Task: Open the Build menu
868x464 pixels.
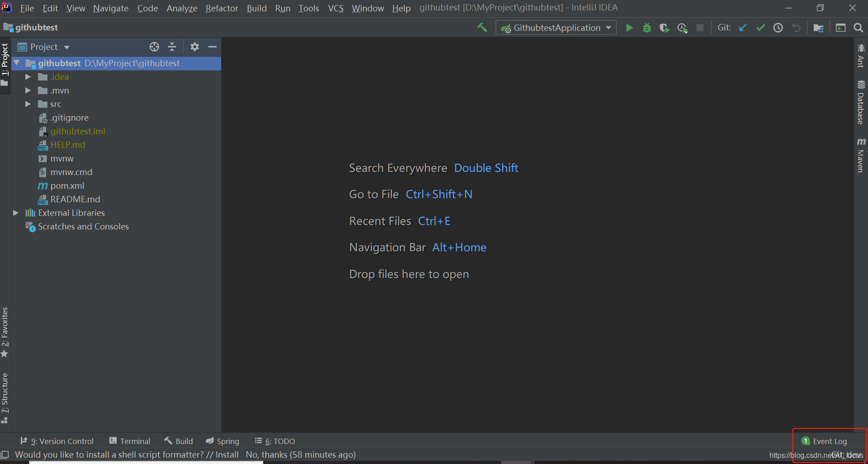Action: point(256,8)
